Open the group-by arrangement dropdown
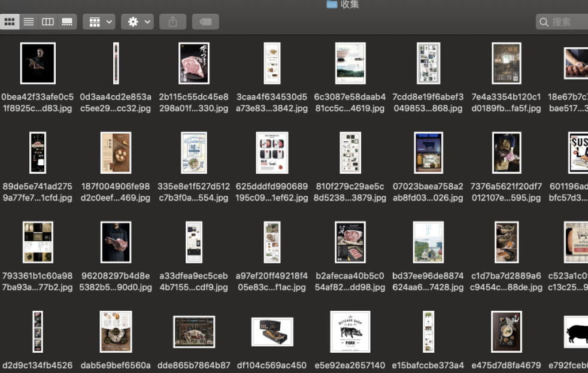The image size is (588, 373). [99, 22]
